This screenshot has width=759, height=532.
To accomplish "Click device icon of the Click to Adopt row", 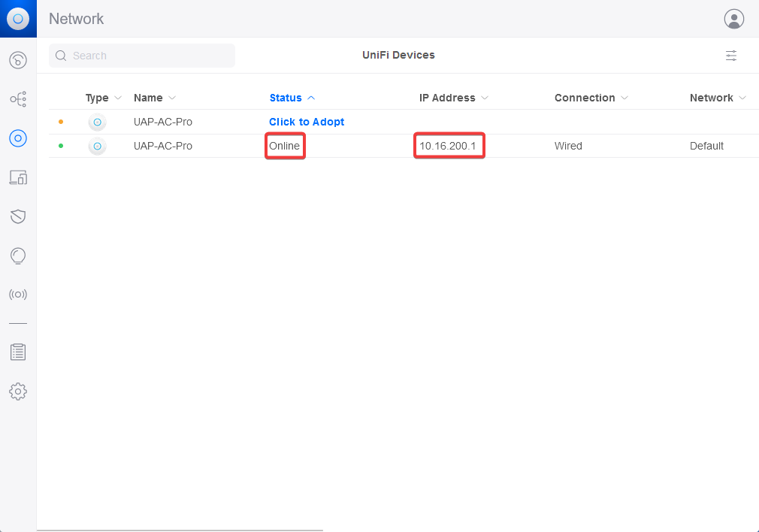I will (x=97, y=122).
